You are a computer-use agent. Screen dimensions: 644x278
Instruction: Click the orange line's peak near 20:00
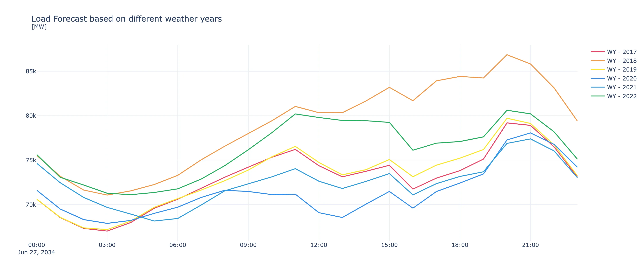pyautogui.click(x=507, y=55)
